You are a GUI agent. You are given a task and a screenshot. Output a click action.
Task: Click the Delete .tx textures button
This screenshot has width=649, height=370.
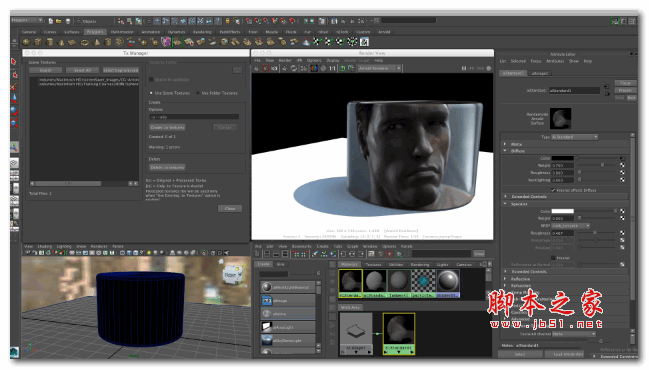coord(167,168)
